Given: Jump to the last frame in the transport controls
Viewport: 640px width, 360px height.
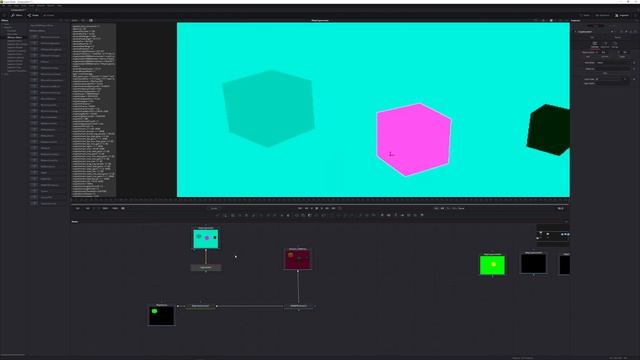Looking at the screenshot, I should pos(333,208).
